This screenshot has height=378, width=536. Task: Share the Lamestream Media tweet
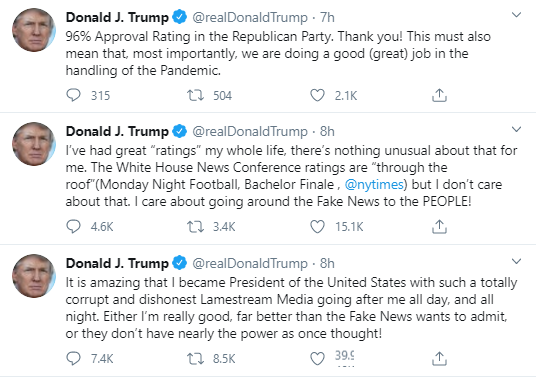point(439,359)
